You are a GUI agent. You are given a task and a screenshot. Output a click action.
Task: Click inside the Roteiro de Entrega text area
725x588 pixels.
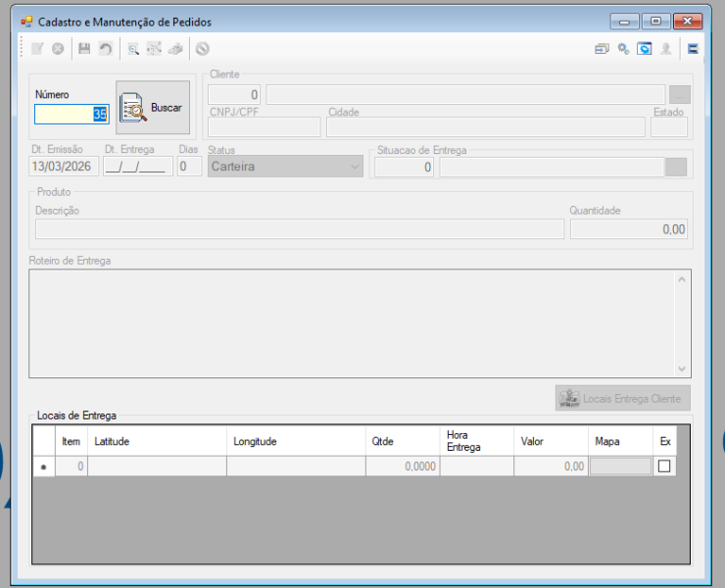coord(352,323)
